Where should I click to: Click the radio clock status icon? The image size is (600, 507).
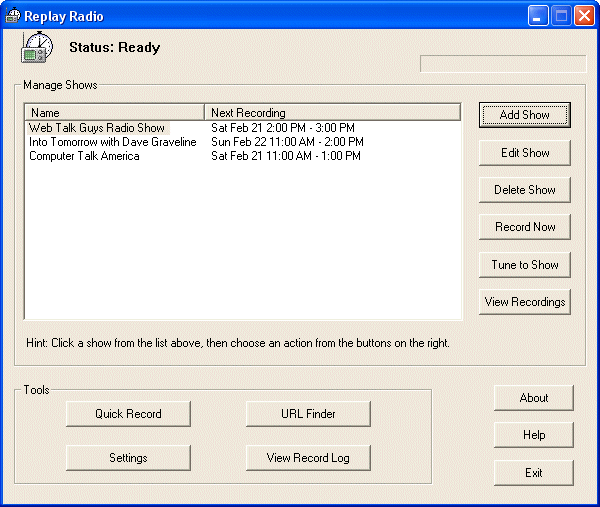(x=37, y=47)
